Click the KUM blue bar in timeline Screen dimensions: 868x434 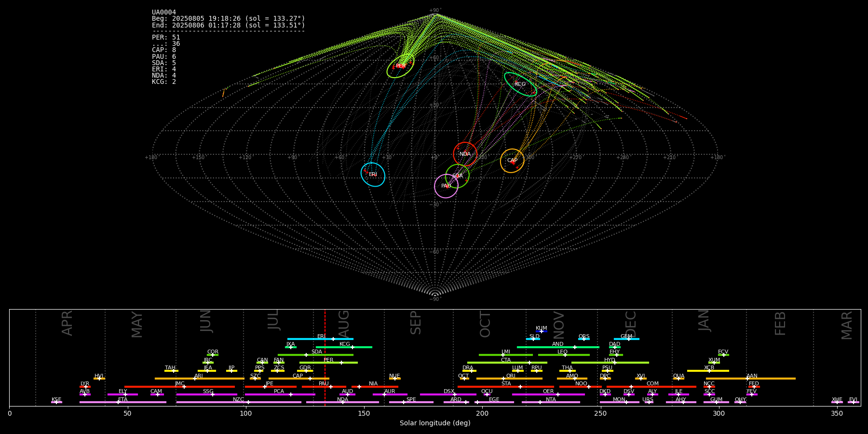(542, 331)
